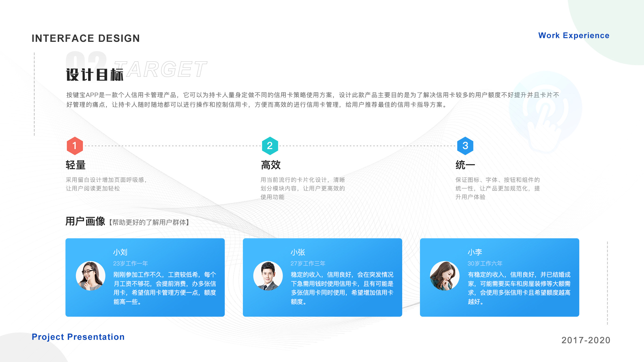The image size is (644, 362).
Task: Click the description starting 采用留白设计
Action: 106,184
